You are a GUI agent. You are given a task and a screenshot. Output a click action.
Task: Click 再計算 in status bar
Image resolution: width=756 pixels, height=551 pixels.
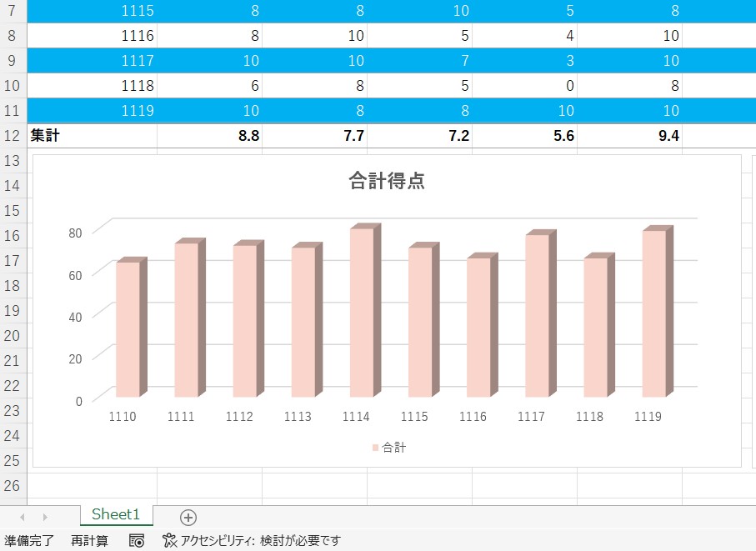point(89,540)
